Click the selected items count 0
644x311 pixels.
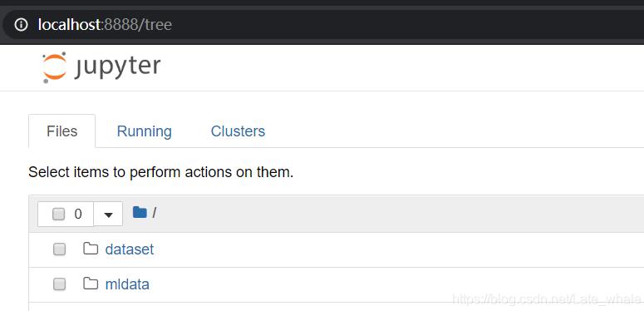pos(78,214)
